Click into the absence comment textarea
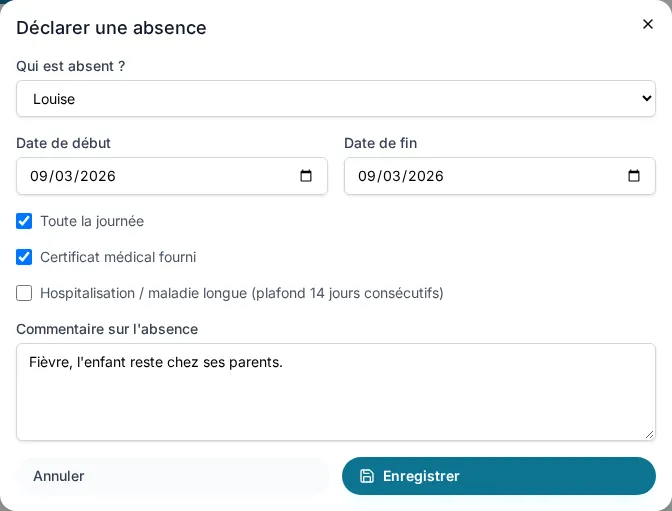Viewport: 672px width, 511px height. click(x=336, y=392)
